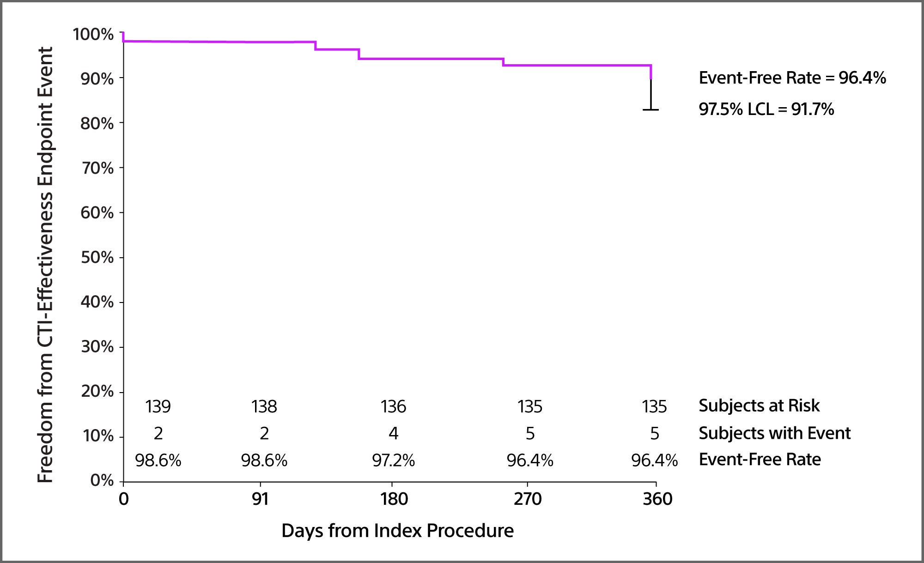The image size is (924, 563).
Task: Click the 180 day x-axis tick label
Action: (394, 499)
